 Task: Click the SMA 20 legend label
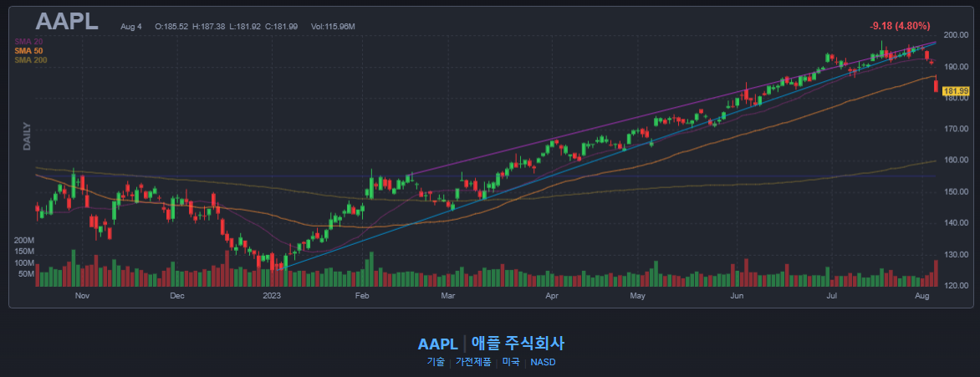[x=28, y=41]
